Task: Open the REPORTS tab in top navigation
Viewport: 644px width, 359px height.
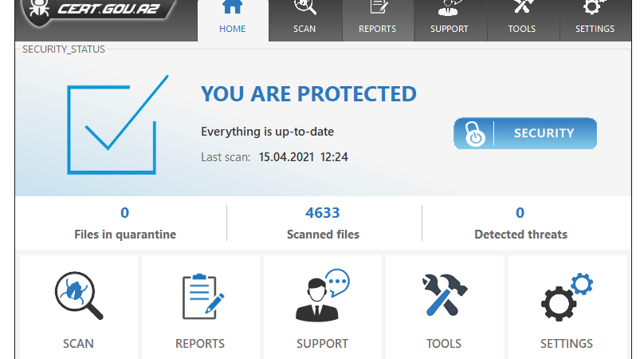Action: pyautogui.click(x=377, y=19)
